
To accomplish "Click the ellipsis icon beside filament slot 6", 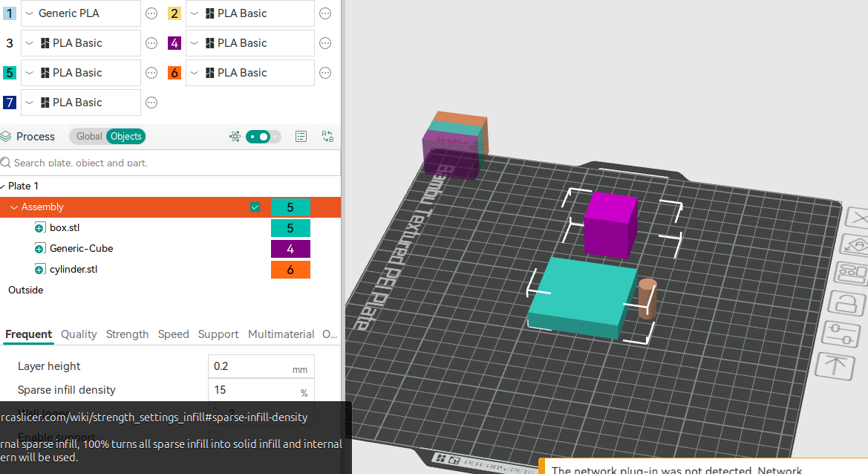I will pos(325,73).
